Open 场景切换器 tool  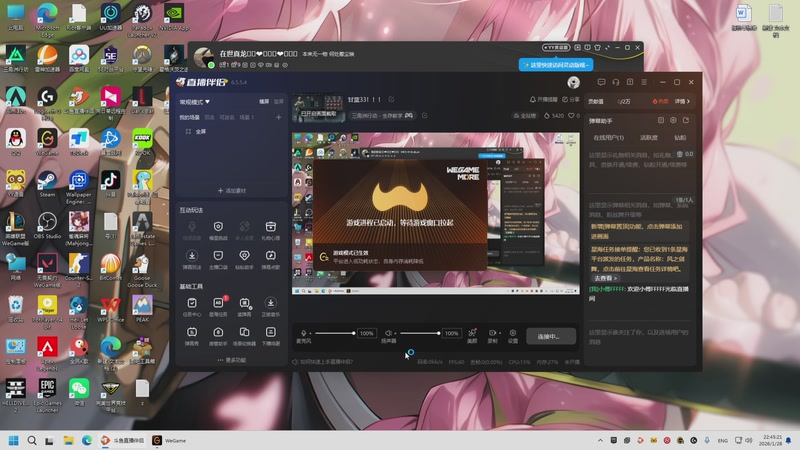(x=244, y=336)
